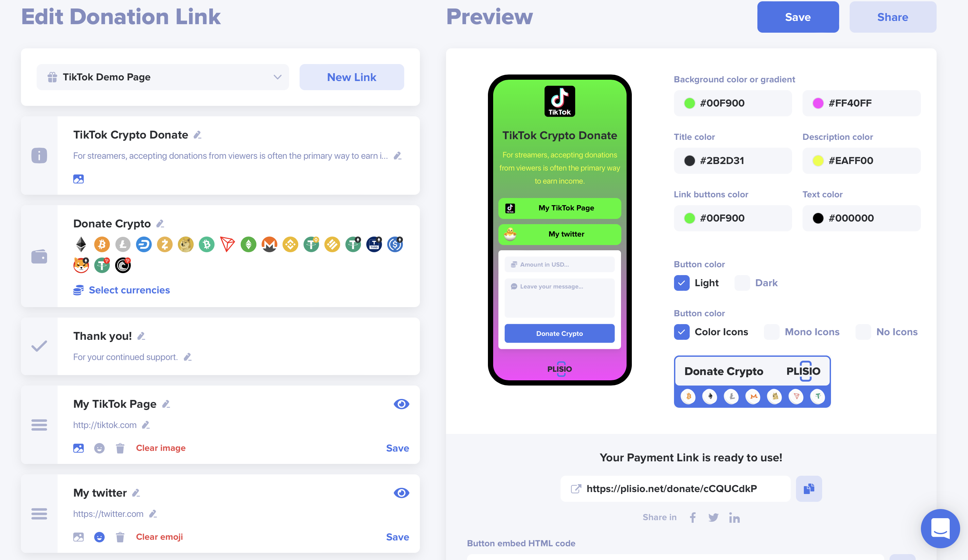Toggle visibility for My twitter link

[x=401, y=493]
